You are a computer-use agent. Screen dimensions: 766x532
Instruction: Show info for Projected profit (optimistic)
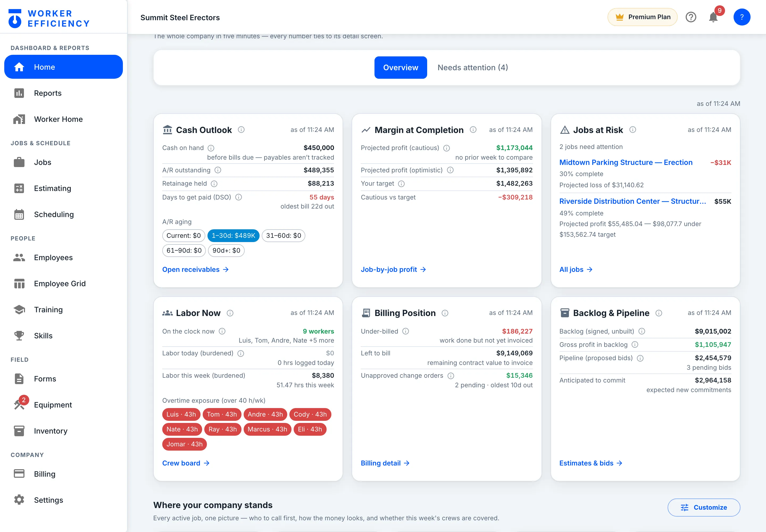450,170
